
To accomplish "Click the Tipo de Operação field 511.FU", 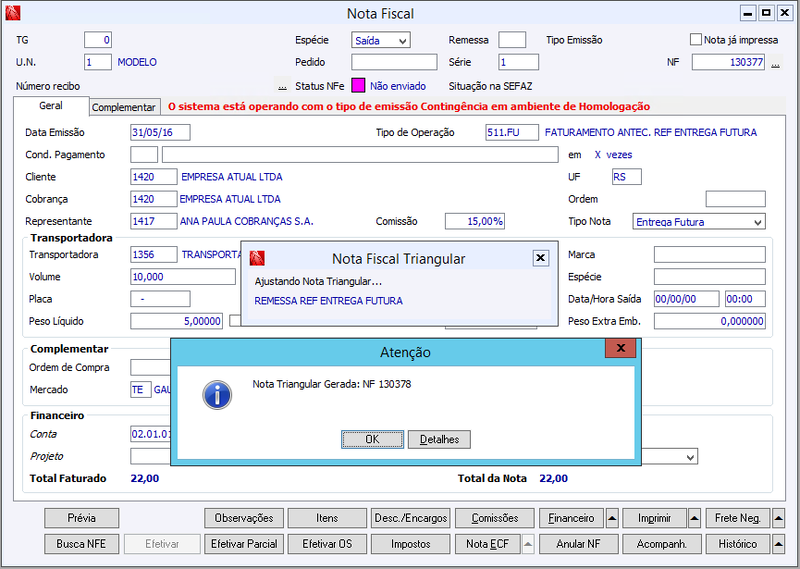I will (x=512, y=132).
